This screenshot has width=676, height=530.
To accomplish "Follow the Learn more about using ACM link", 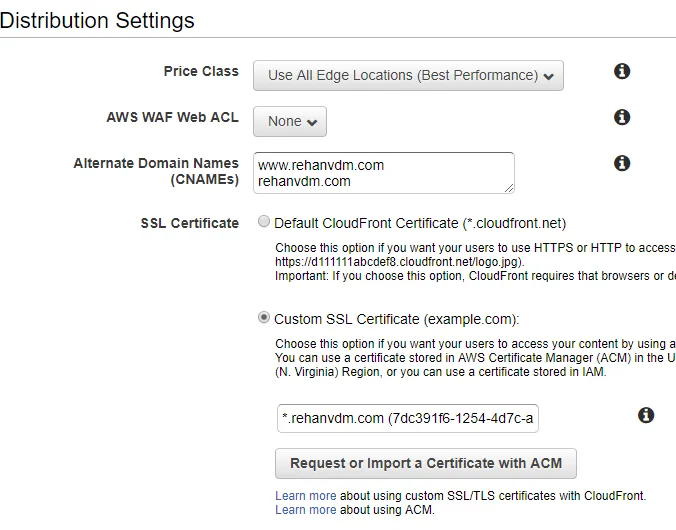I will 305,510.
